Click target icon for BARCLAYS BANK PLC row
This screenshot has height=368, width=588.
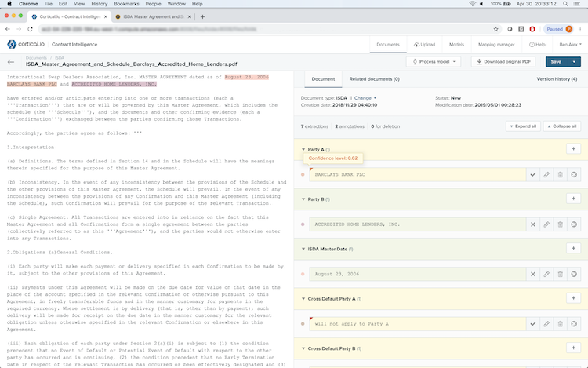[574, 174]
